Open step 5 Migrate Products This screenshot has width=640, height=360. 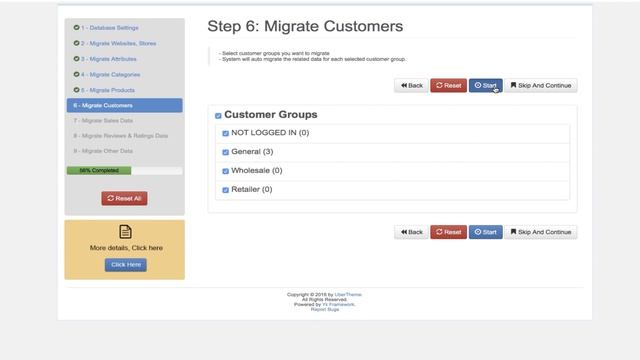tap(108, 90)
